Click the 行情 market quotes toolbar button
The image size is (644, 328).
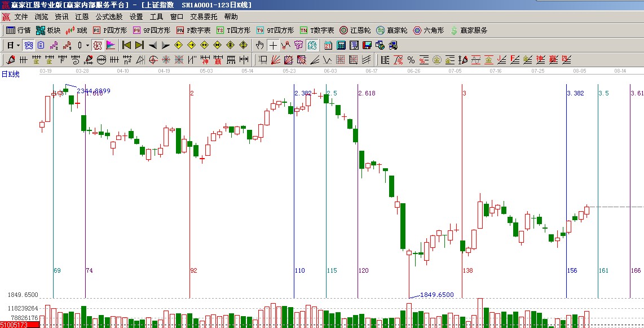click(18, 30)
